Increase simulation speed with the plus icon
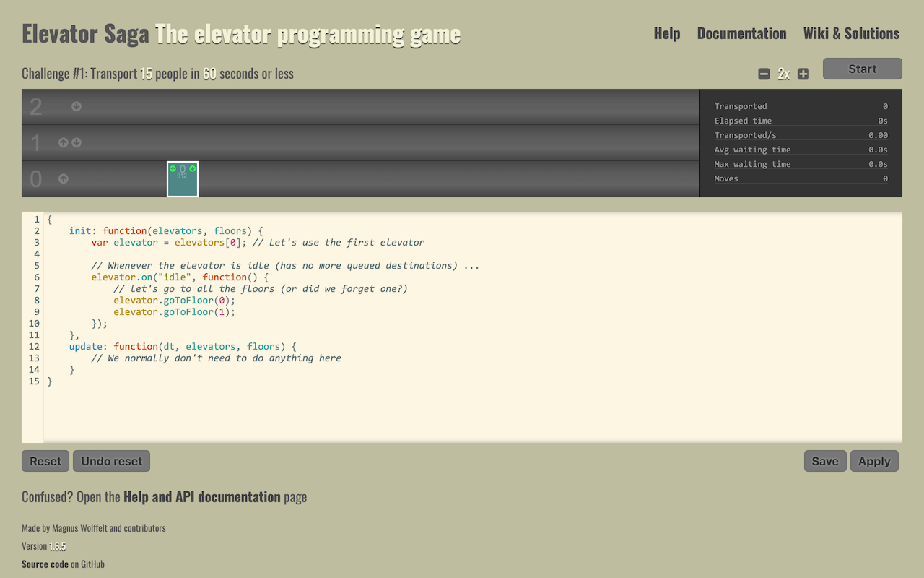The width and height of the screenshot is (924, 578). point(803,74)
